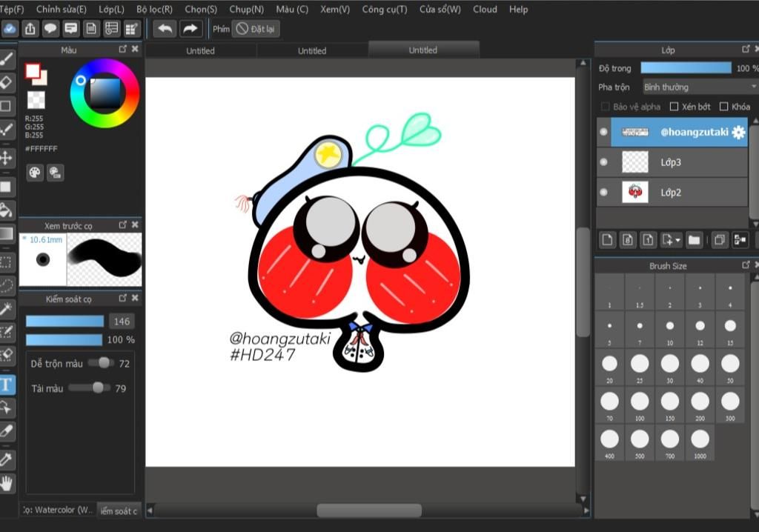The image size is (759, 532).
Task: Click the export/share icon in the toolbar
Action: (30, 29)
